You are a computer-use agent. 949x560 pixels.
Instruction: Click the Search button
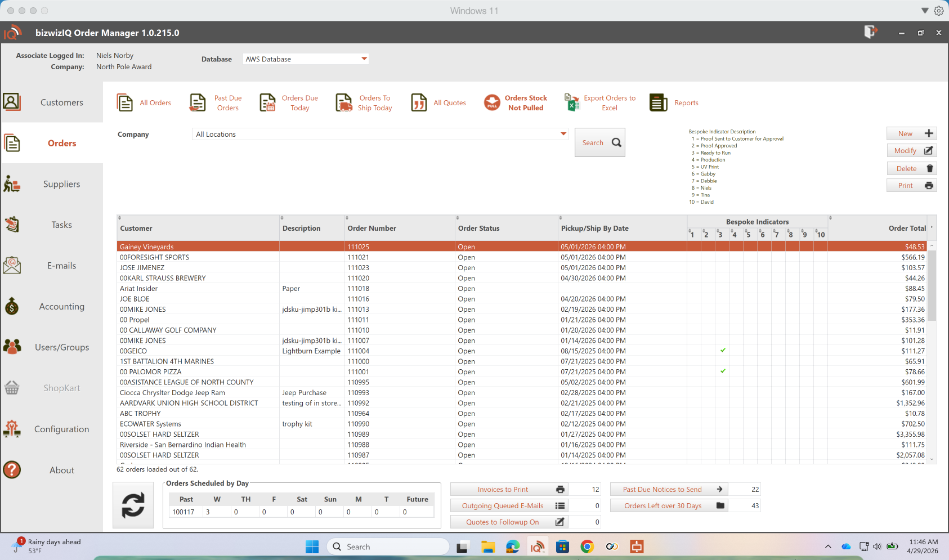(599, 143)
